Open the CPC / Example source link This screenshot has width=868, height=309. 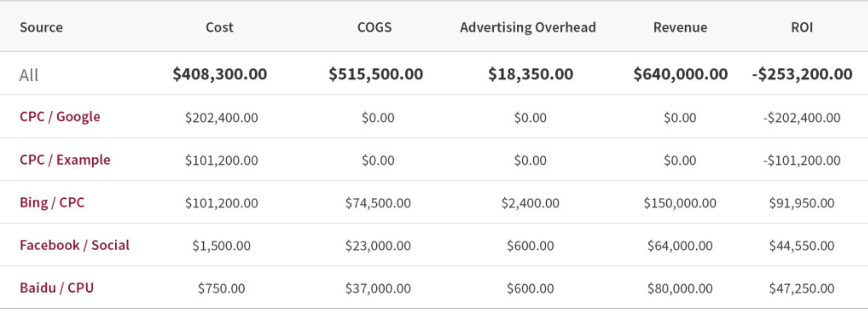pos(65,160)
